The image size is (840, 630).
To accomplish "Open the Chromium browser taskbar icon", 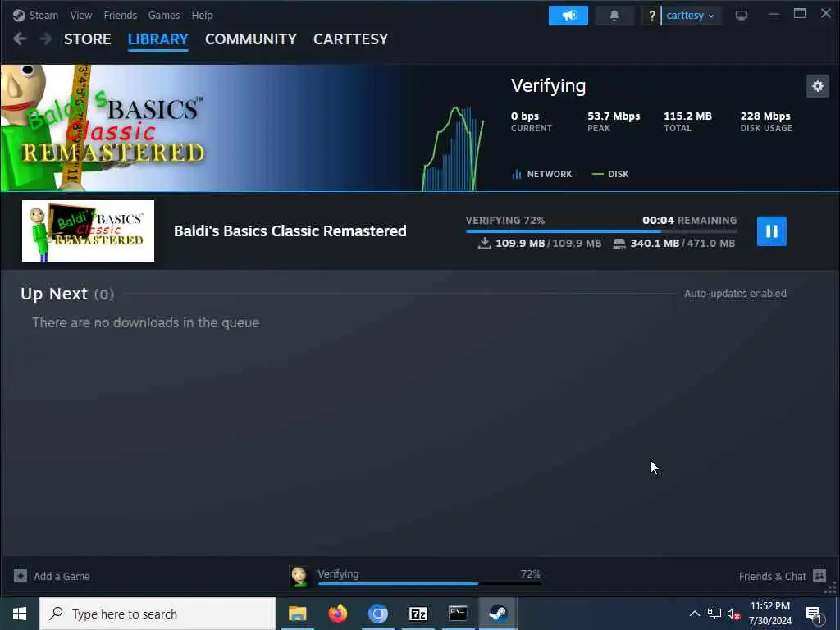I will click(x=377, y=614).
